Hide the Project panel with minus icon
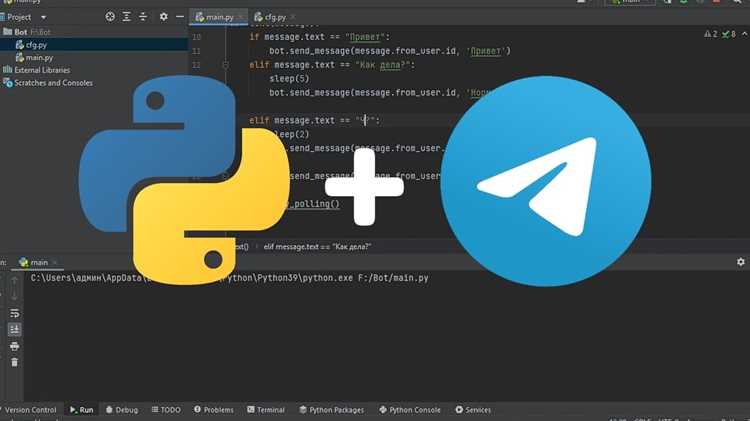Screen dimensions: 750x421 pyautogui.click(x=180, y=17)
